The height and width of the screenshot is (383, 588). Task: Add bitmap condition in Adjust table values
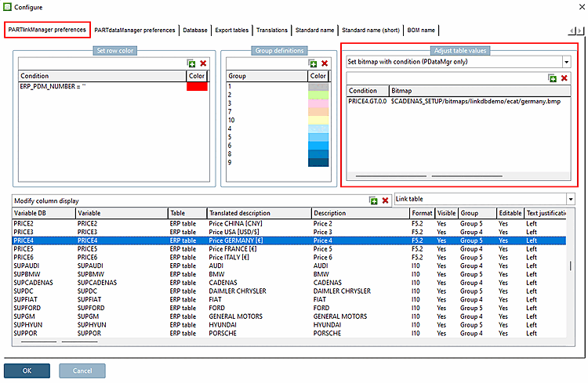[x=553, y=78]
